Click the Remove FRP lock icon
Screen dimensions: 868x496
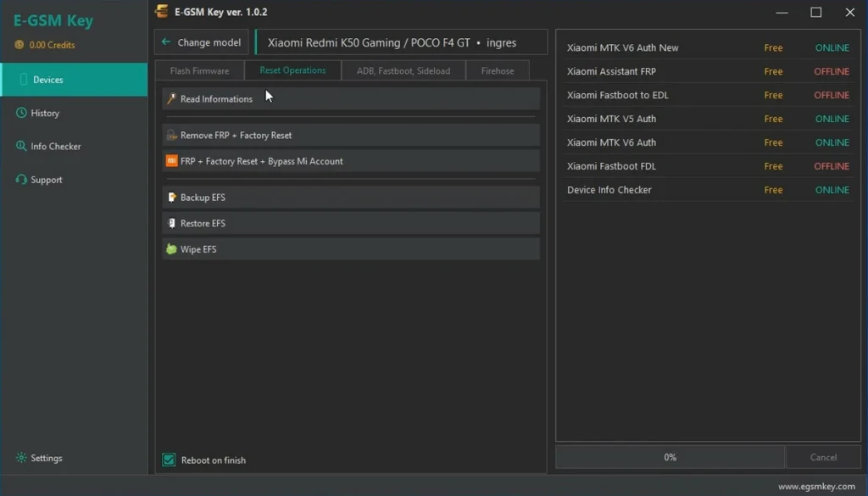171,135
